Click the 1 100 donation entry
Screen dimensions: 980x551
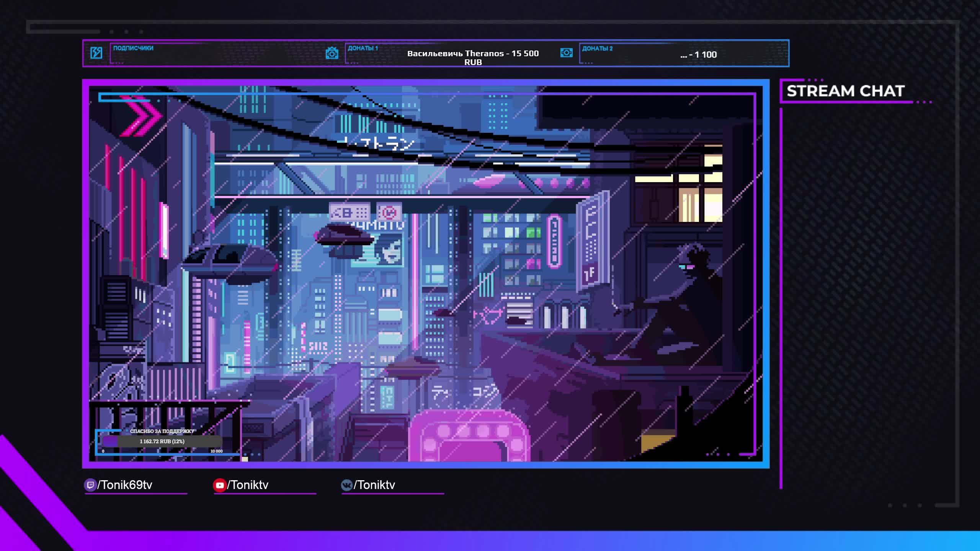coord(698,55)
